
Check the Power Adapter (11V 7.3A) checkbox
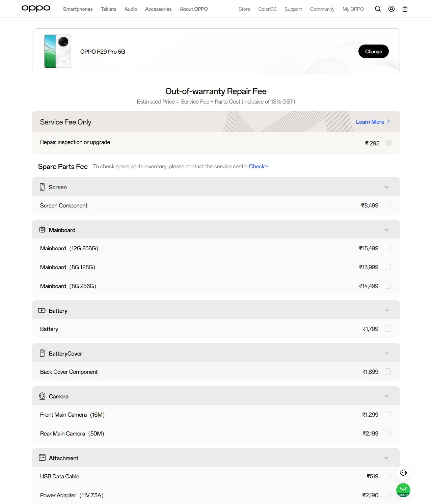tap(388, 495)
